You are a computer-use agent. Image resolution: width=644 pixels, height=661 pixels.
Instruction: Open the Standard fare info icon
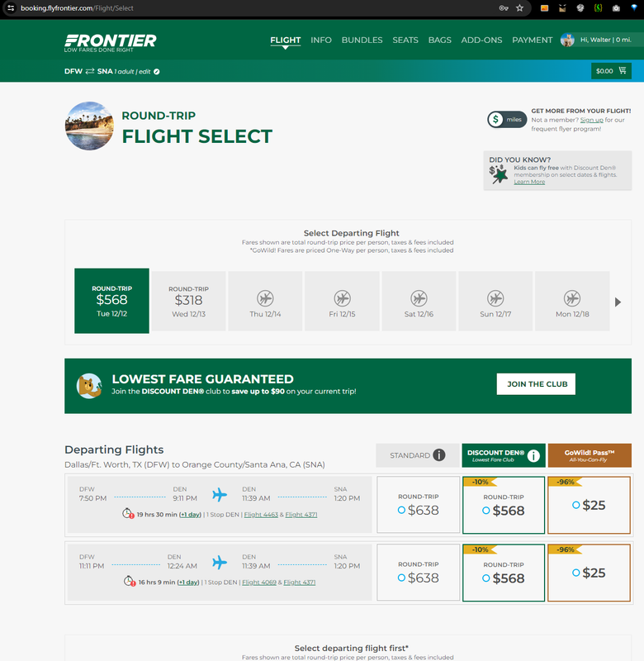439,455
